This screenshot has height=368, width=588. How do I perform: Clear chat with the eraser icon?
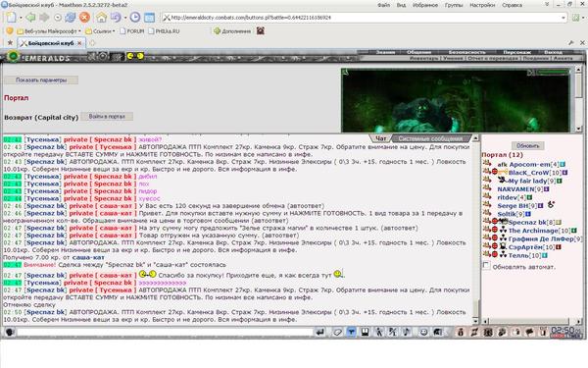pos(337,332)
